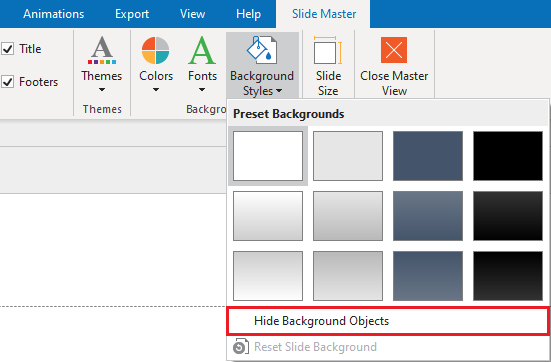Toggle the Footers checkbox
This screenshot has width=551, height=362.
8,82
